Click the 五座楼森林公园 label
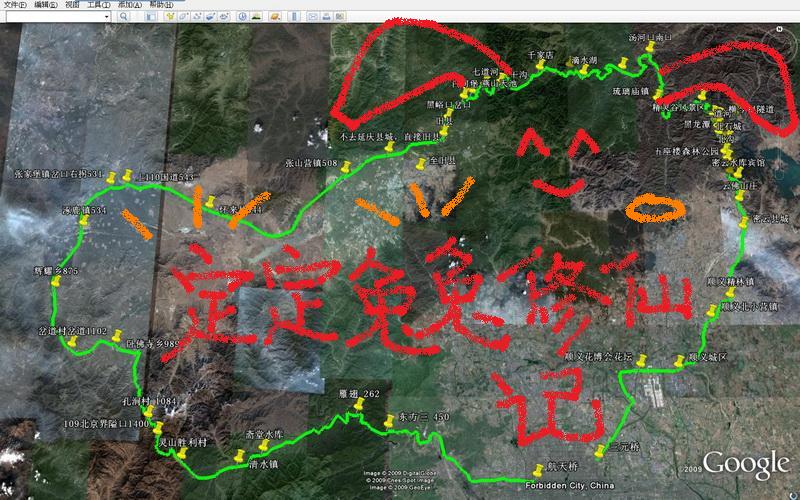 687,152
